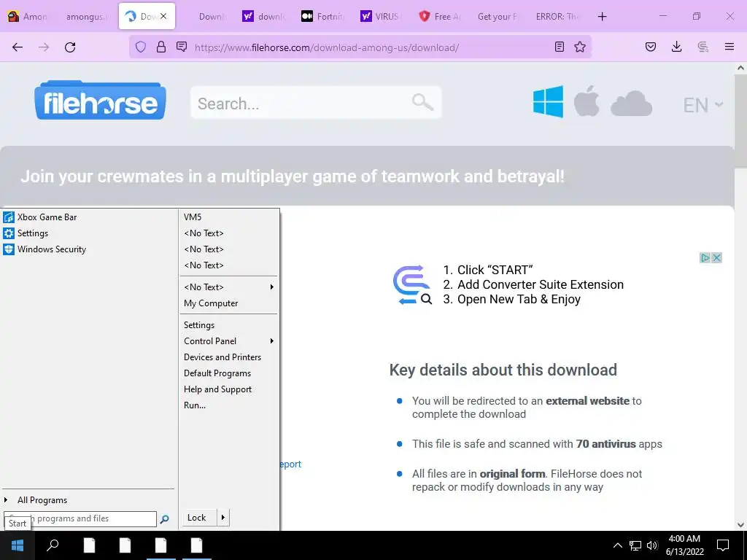Bookmark this page with the star
Viewport: 747px width, 560px height.
(x=580, y=47)
